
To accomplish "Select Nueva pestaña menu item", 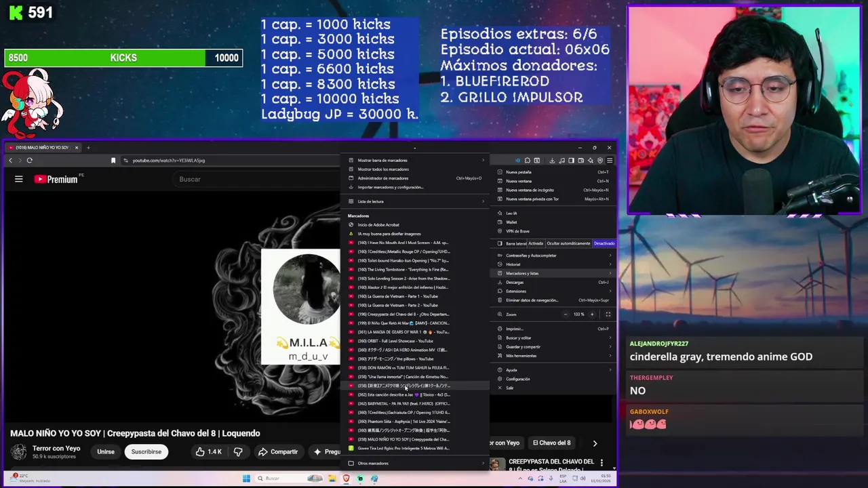I will pos(553,172).
